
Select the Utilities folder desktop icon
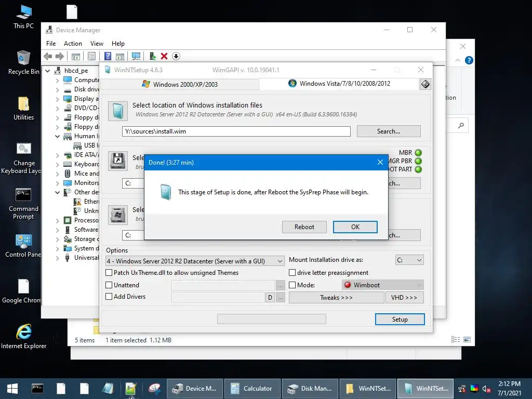coord(23,108)
